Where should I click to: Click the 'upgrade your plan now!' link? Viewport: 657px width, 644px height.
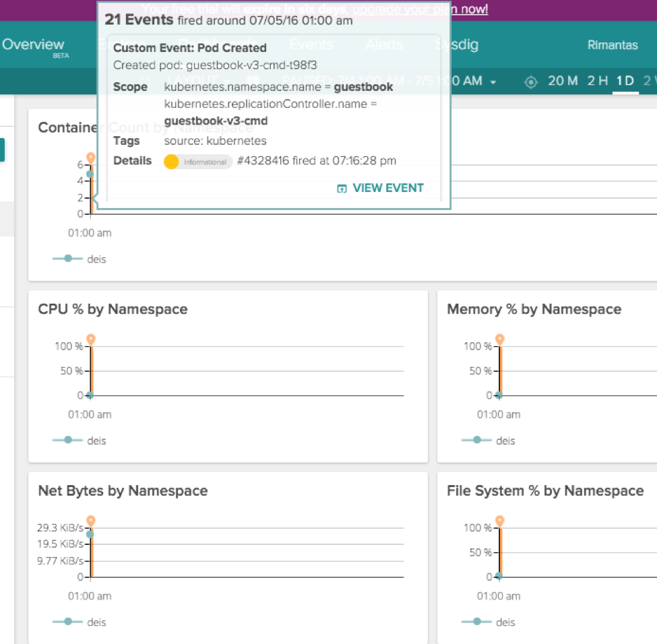[x=420, y=9]
